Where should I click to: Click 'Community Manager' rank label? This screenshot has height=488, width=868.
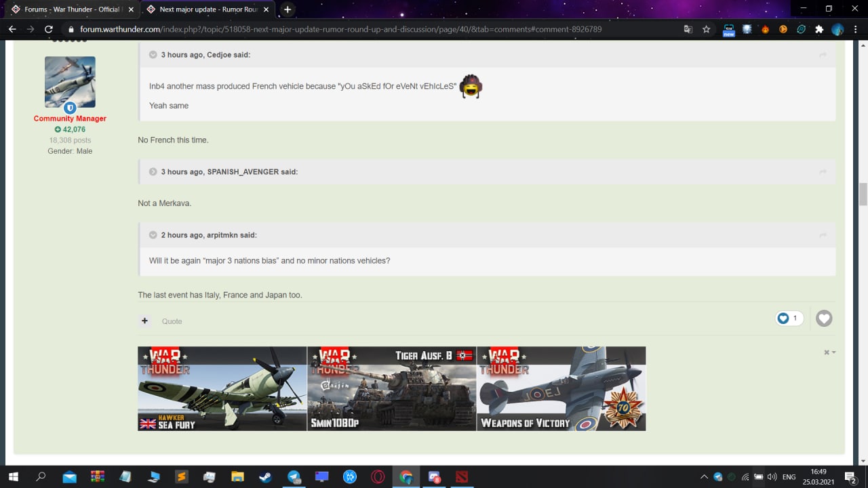(x=70, y=119)
